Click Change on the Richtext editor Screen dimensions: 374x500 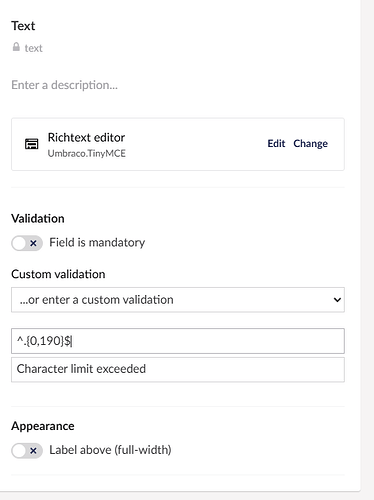pyautogui.click(x=311, y=144)
